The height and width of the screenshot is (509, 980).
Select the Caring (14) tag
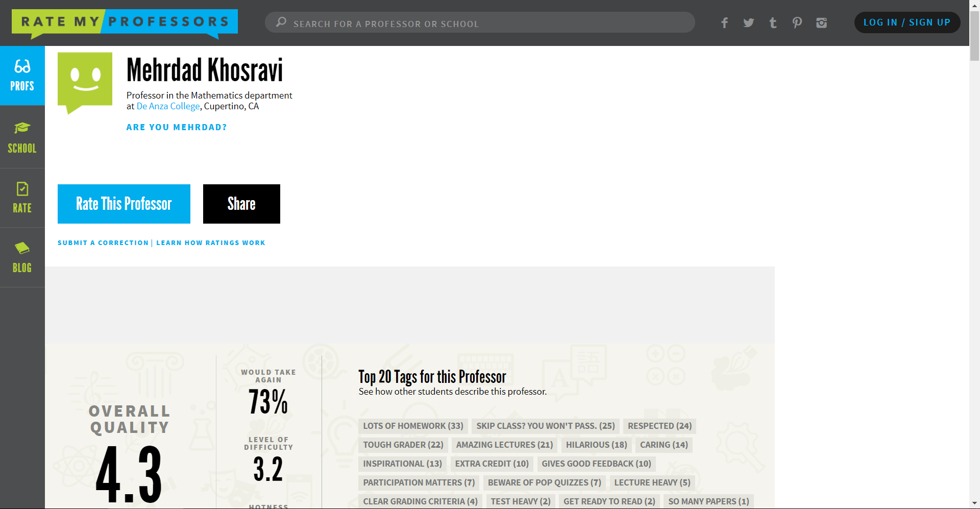point(664,445)
